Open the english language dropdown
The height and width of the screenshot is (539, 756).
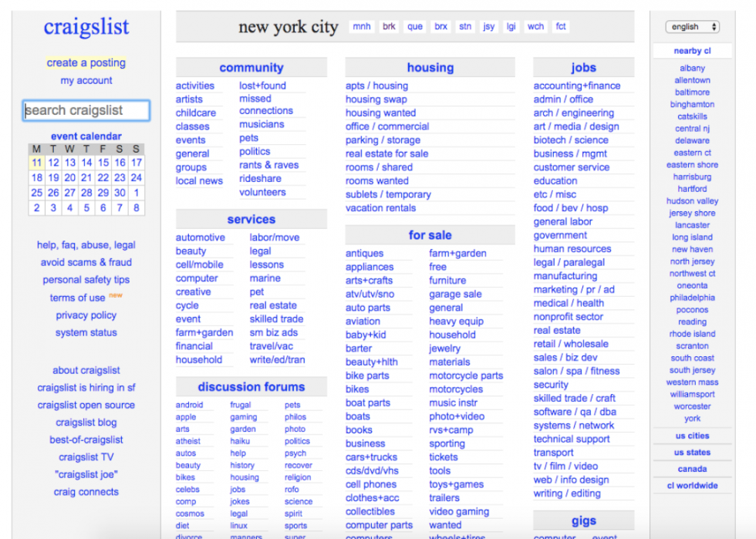693,26
